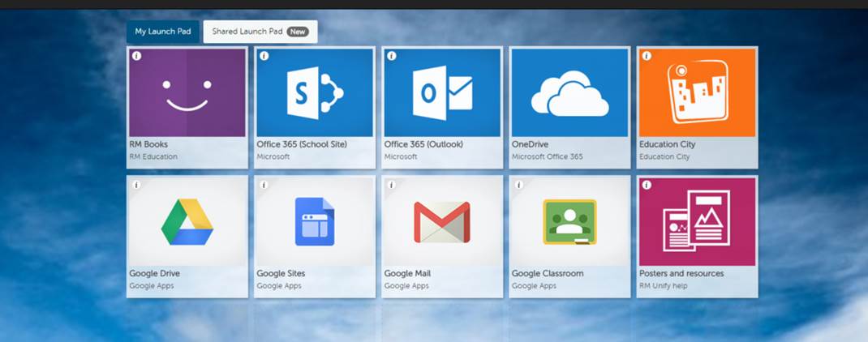868x342 pixels.
Task: Open the Office 365 Outlook icon
Action: pos(442,92)
